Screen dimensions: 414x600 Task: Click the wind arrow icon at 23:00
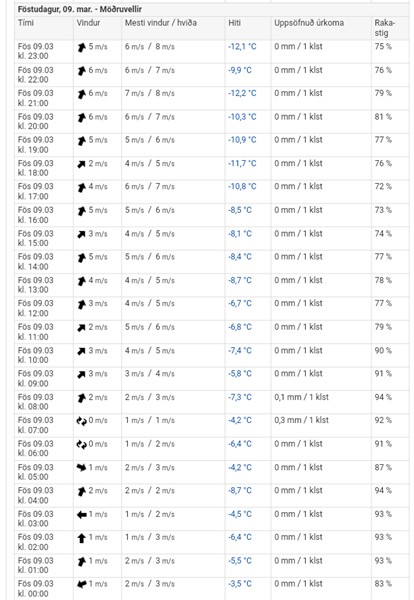tap(81, 47)
